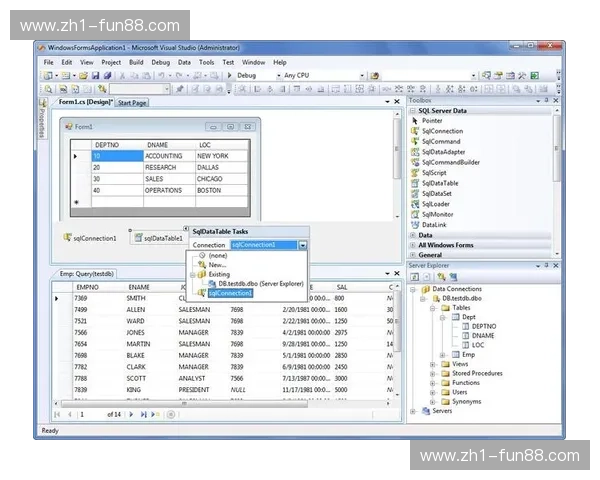Open the Project menu
The width and height of the screenshot is (600, 480).
coord(111,62)
